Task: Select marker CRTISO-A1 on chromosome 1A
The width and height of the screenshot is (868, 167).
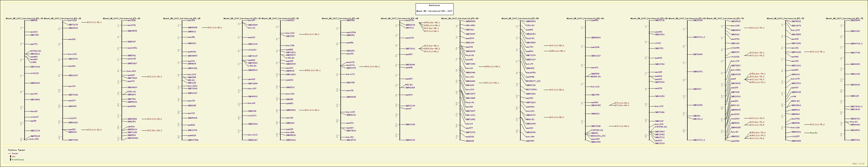Action: 35,51
